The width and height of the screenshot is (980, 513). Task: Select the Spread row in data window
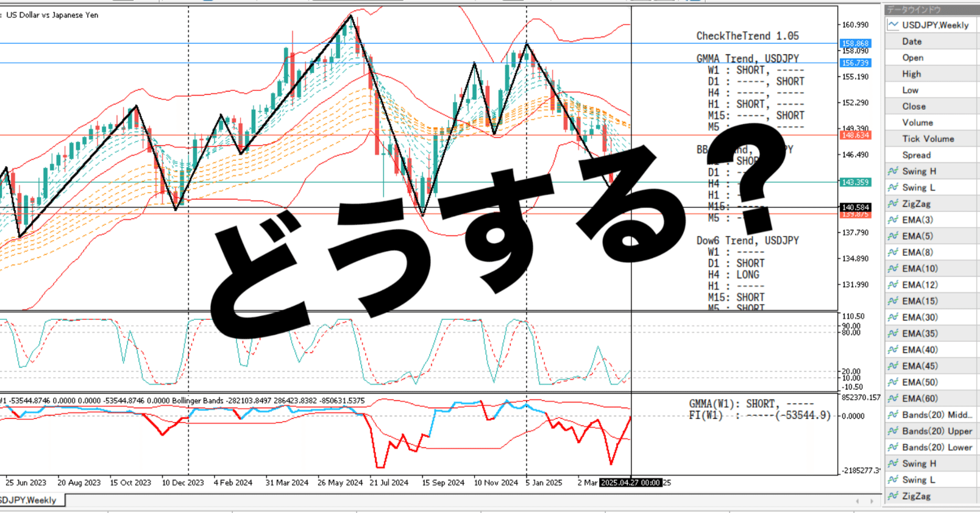931,155
